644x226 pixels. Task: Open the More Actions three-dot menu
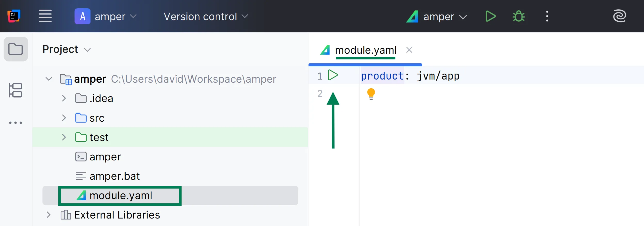(x=547, y=16)
